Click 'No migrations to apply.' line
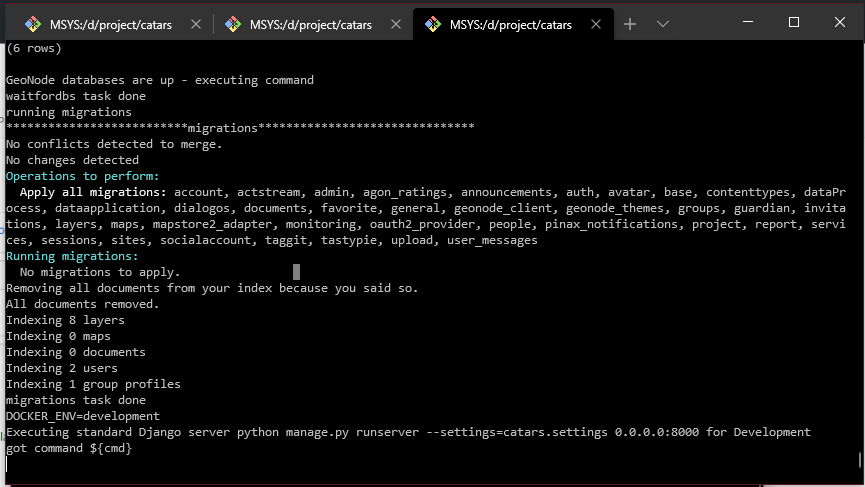The image size is (865, 487). pyautogui.click(x=100, y=272)
